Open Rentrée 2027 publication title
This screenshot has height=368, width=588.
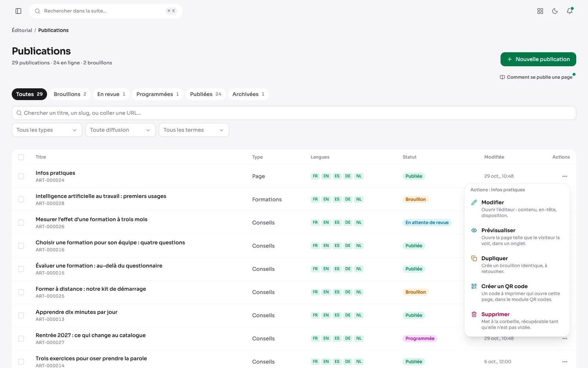pyautogui.click(x=90, y=335)
